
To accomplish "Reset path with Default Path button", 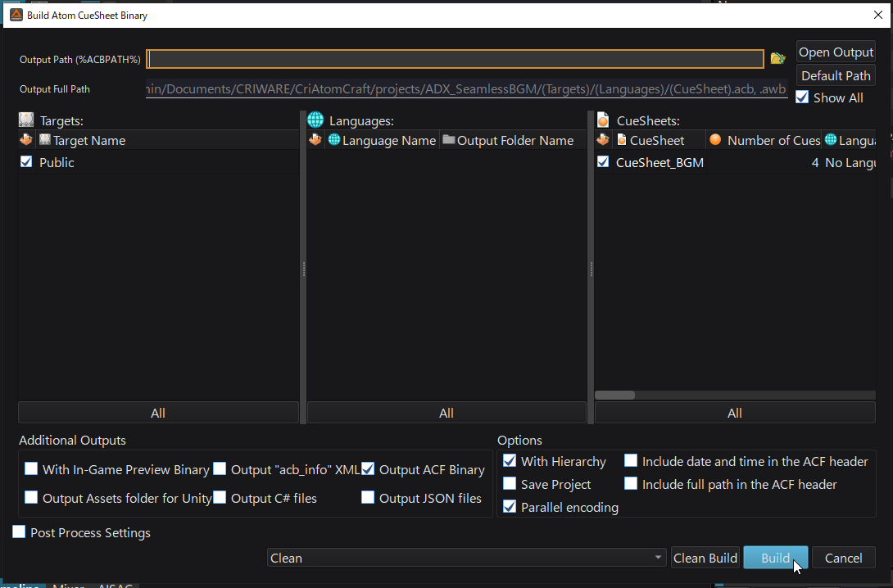I will coord(836,75).
